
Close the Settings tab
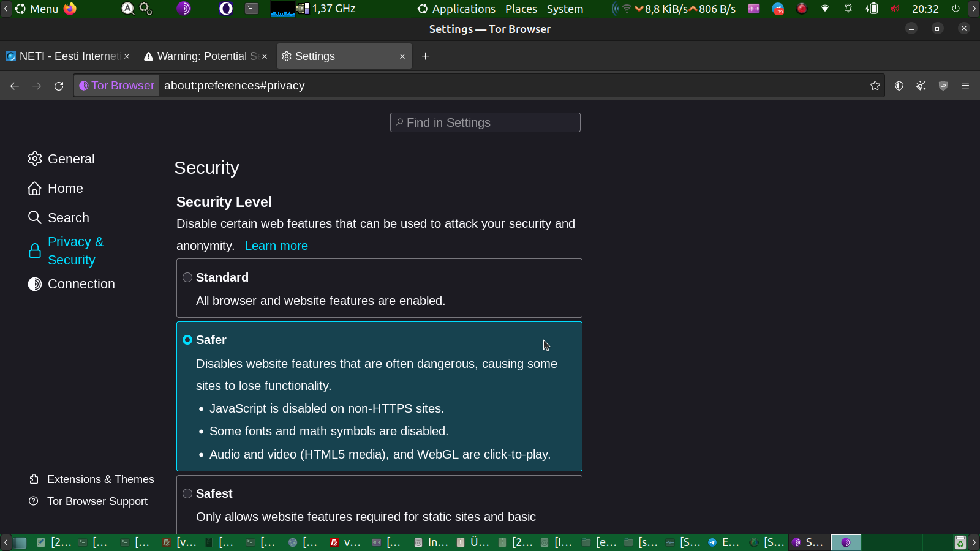[402, 56]
